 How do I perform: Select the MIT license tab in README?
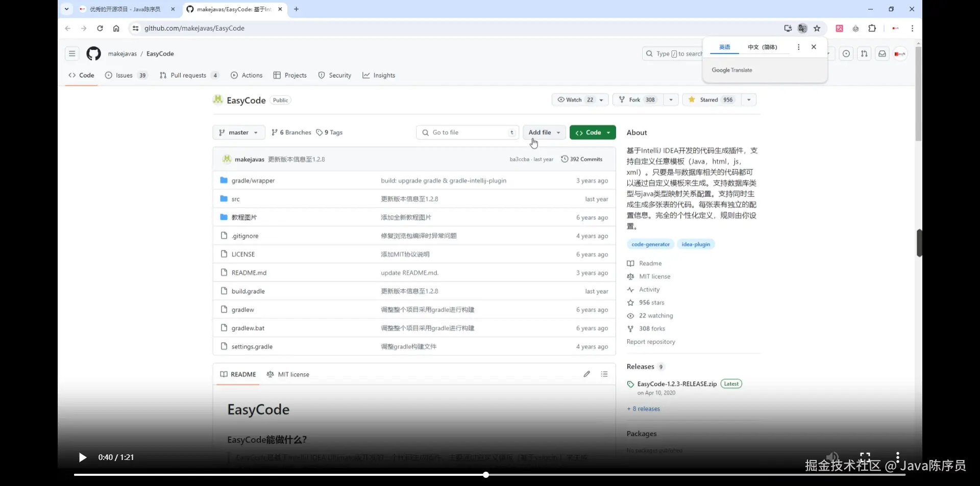pyautogui.click(x=288, y=374)
